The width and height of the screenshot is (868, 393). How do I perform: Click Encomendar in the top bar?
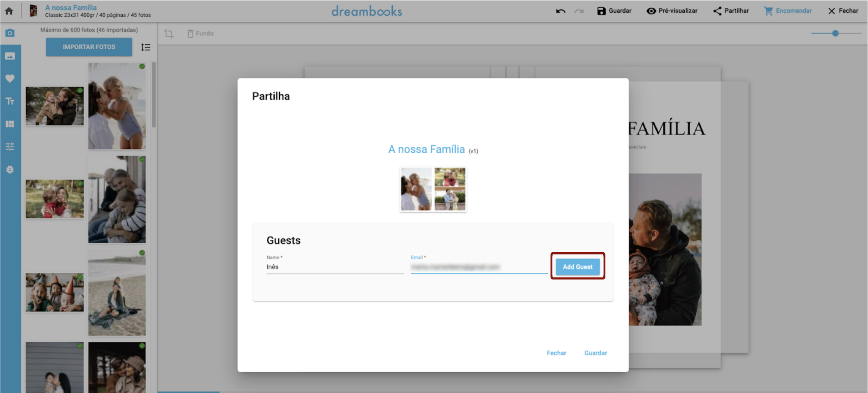(788, 11)
